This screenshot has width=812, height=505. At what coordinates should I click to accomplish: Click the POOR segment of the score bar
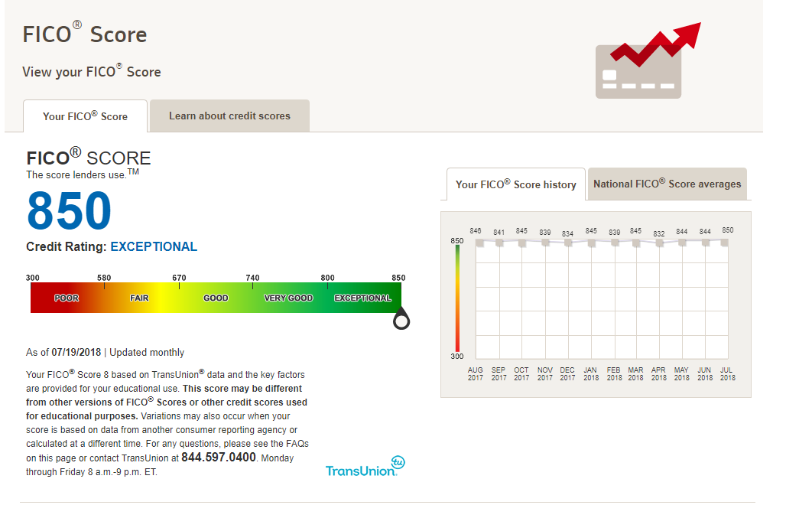pos(67,298)
